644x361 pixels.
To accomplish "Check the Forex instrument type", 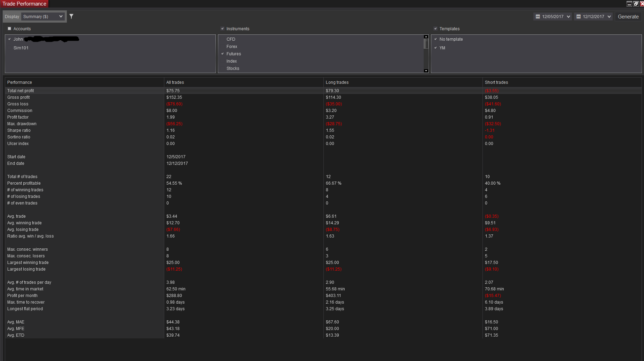I will pos(232,47).
